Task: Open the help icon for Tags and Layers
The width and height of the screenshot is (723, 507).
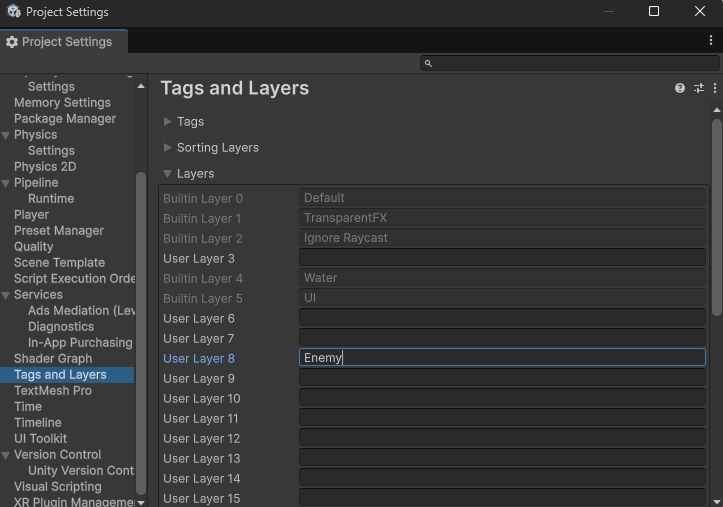Action: point(679,88)
